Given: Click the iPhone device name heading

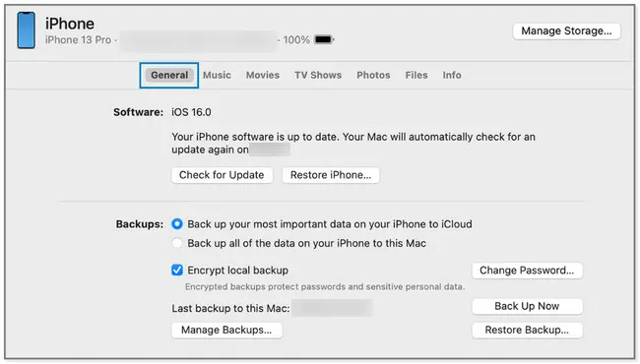Looking at the screenshot, I should [x=70, y=24].
